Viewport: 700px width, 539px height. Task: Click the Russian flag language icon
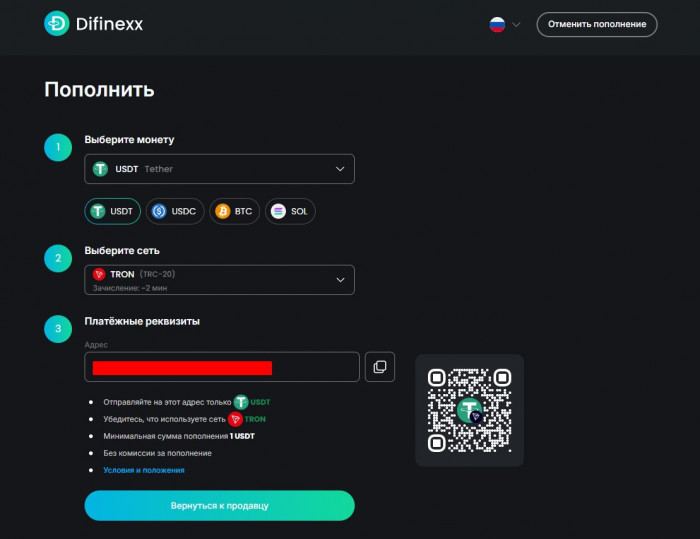[x=497, y=24]
